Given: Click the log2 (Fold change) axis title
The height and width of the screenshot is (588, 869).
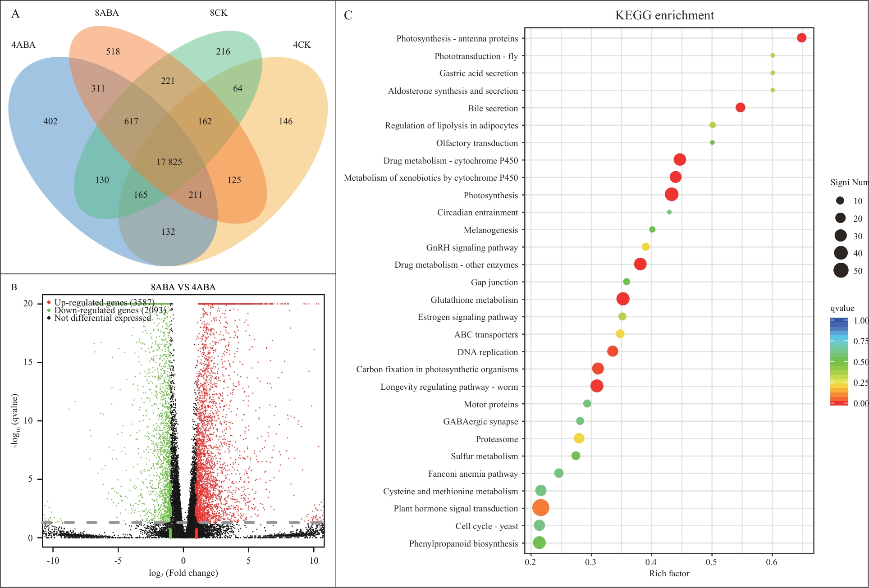Looking at the screenshot, I should (x=183, y=573).
